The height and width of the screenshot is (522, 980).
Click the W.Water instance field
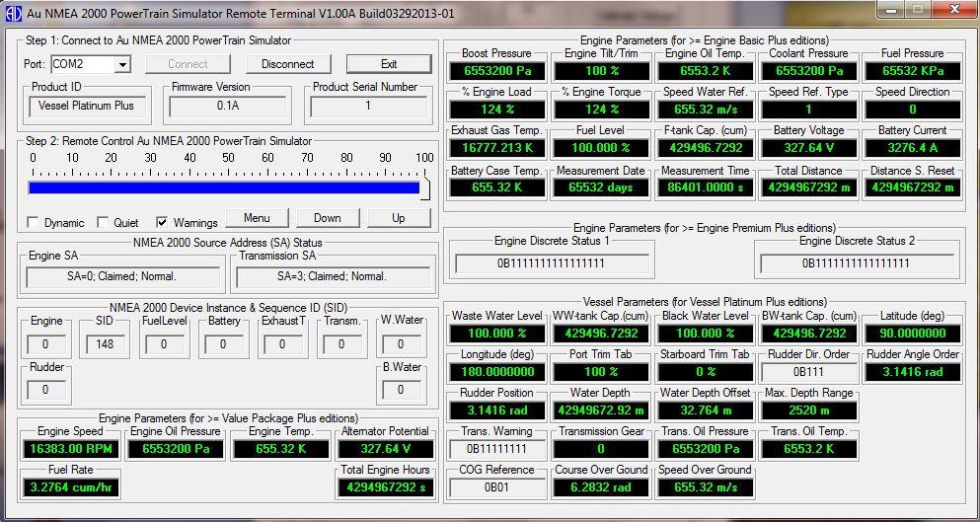click(401, 343)
